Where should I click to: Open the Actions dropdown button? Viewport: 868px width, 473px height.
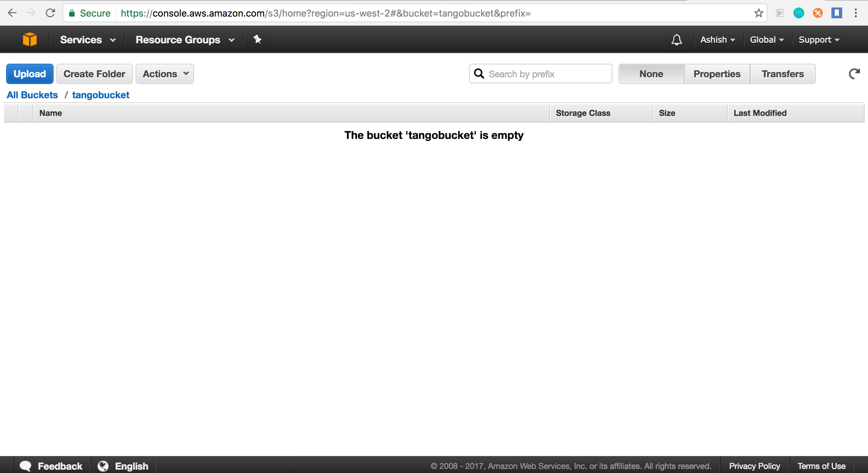(x=165, y=74)
